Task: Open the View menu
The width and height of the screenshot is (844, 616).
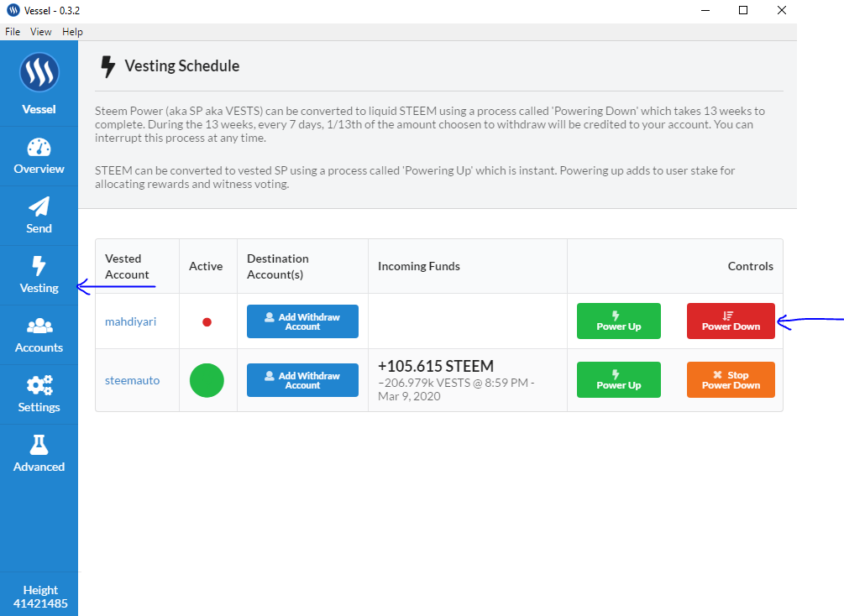Action: (x=41, y=32)
